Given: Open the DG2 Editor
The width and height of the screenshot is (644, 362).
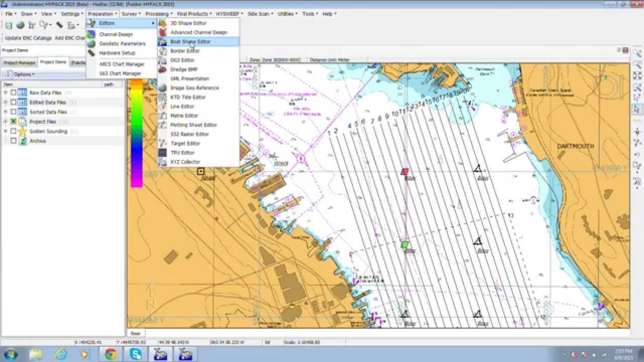Looking at the screenshot, I should [198, 60].
